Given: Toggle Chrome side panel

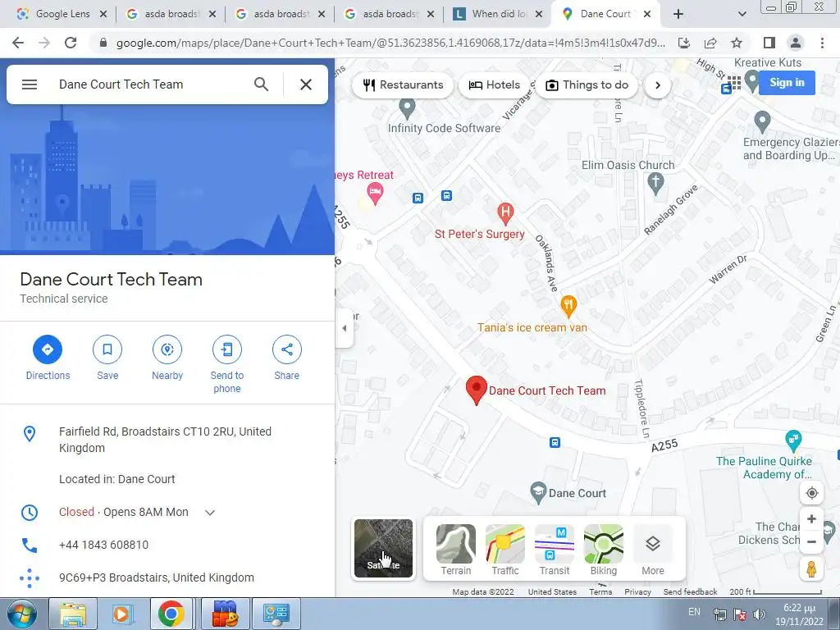Looking at the screenshot, I should click(x=769, y=43).
